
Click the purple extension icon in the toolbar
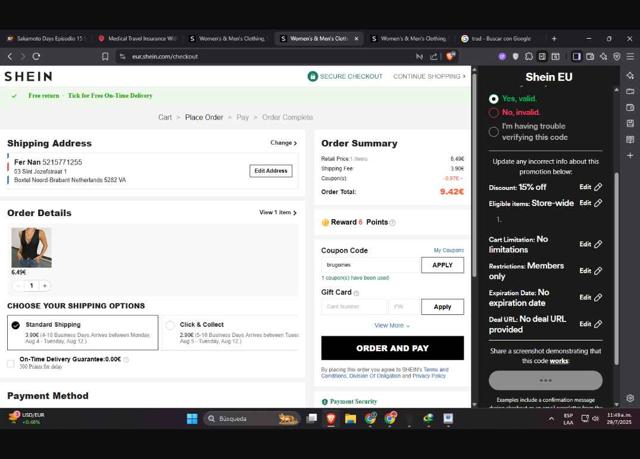(502, 56)
